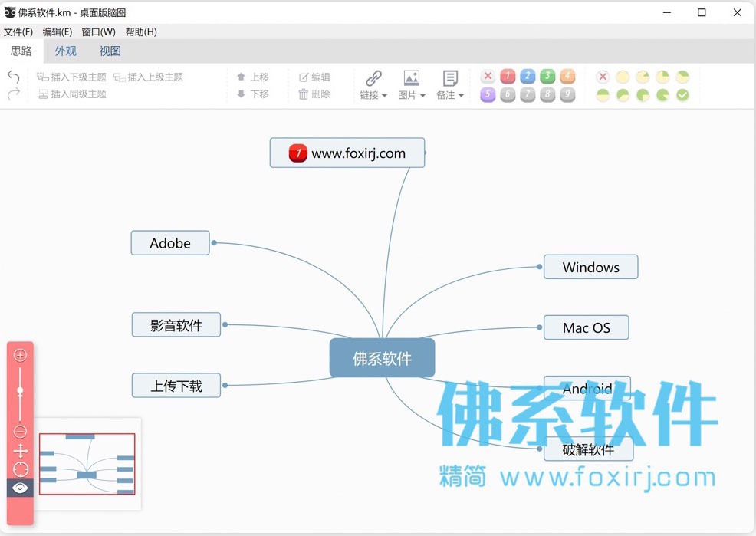Remove progress with the red X circle

tap(603, 77)
